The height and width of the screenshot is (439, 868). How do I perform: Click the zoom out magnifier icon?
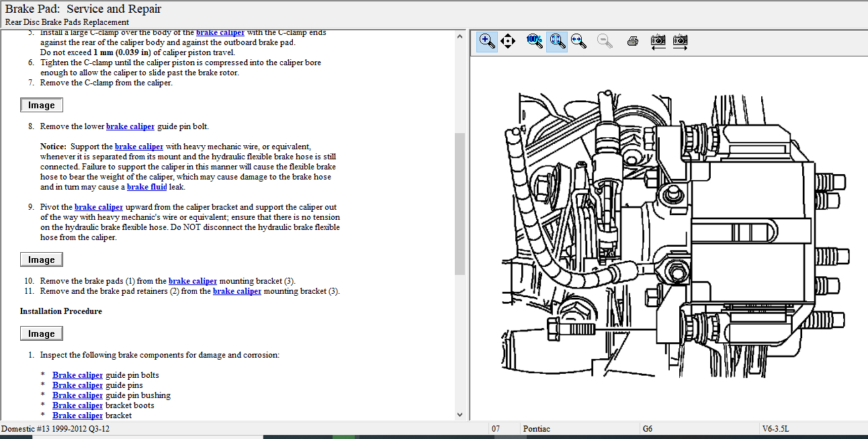click(x=605, y=42)
